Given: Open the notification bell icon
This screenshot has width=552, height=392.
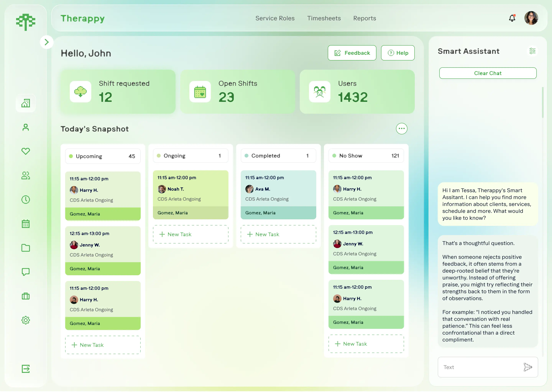Looking at the screenshot, I should [512, 18].
